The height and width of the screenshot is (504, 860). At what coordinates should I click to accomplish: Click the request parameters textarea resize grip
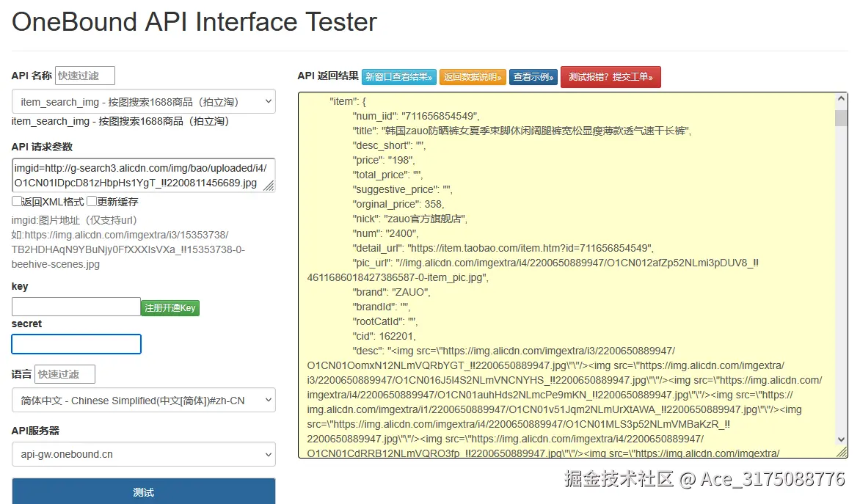tap(269, 186)
